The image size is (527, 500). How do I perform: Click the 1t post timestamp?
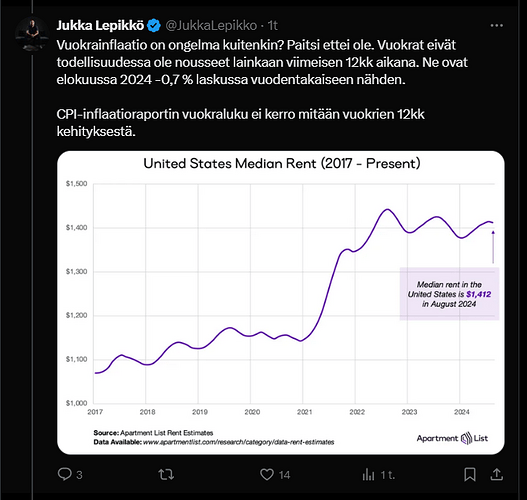(x=273, y=26)
